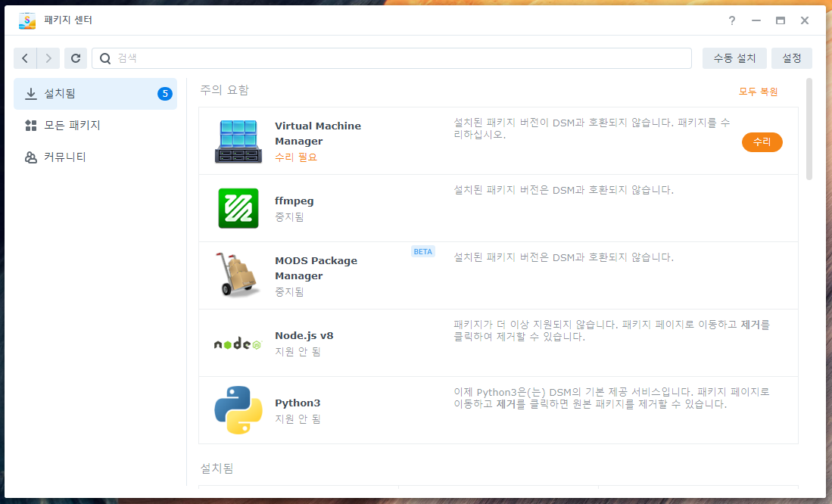Click the 주의 요함 section heading

(224, 90)
